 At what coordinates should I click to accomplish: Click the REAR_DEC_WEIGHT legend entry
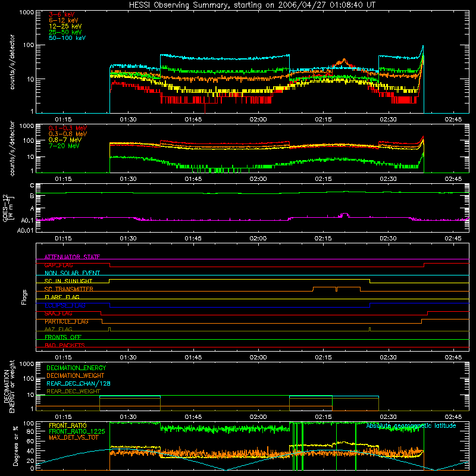(73, 392)
